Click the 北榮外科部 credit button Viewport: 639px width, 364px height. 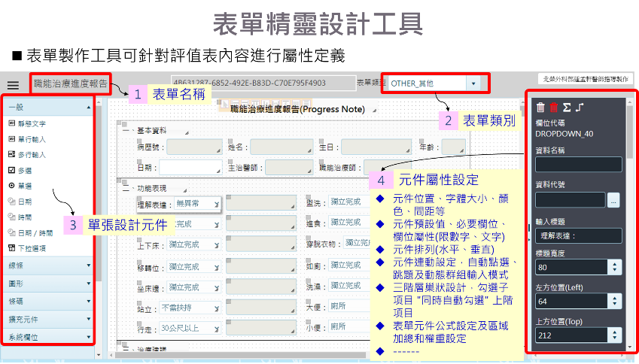point(586,79)
